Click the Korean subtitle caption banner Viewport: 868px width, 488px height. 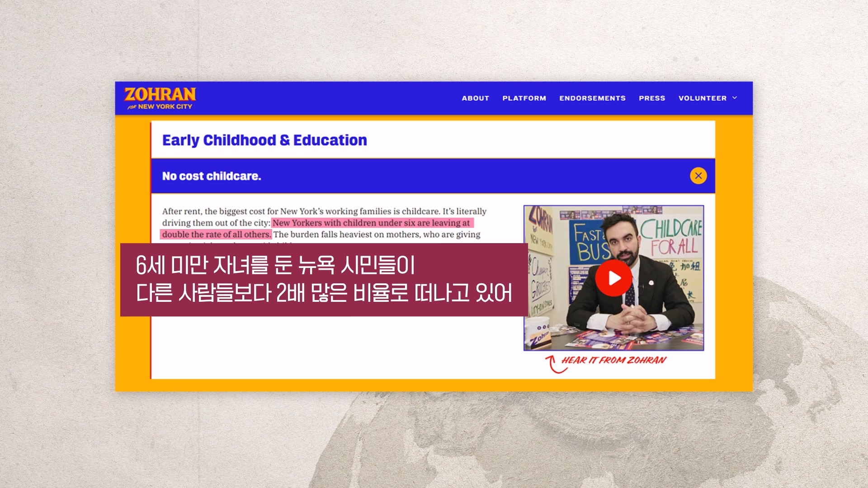point(324,279)
